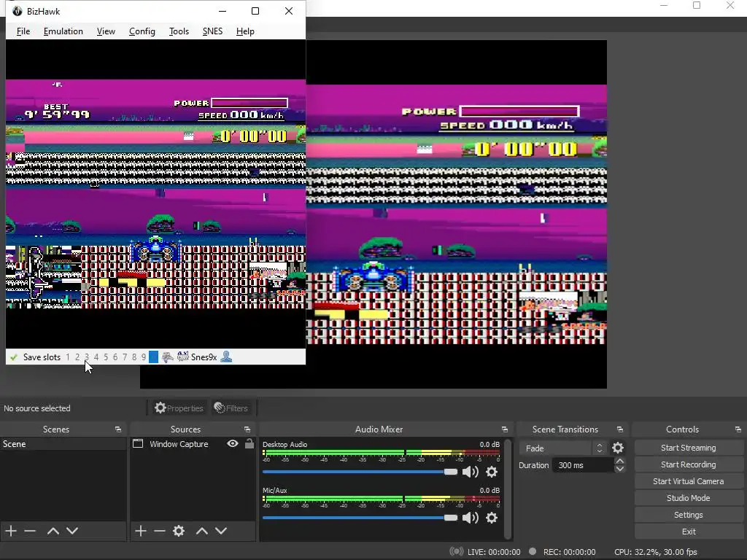
Task: Adjust the Desktop Audio volume slider
Action: (x=360, y=472)
